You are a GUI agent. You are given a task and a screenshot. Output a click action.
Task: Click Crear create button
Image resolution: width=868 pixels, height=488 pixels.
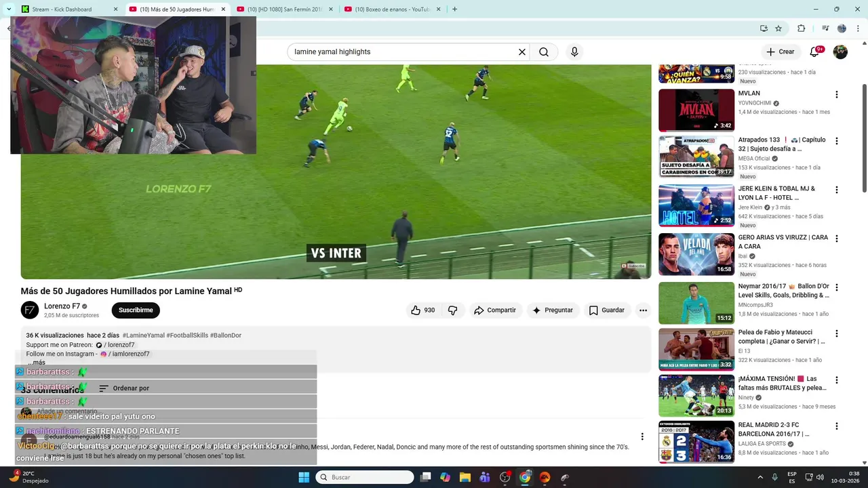coord(780,52)
